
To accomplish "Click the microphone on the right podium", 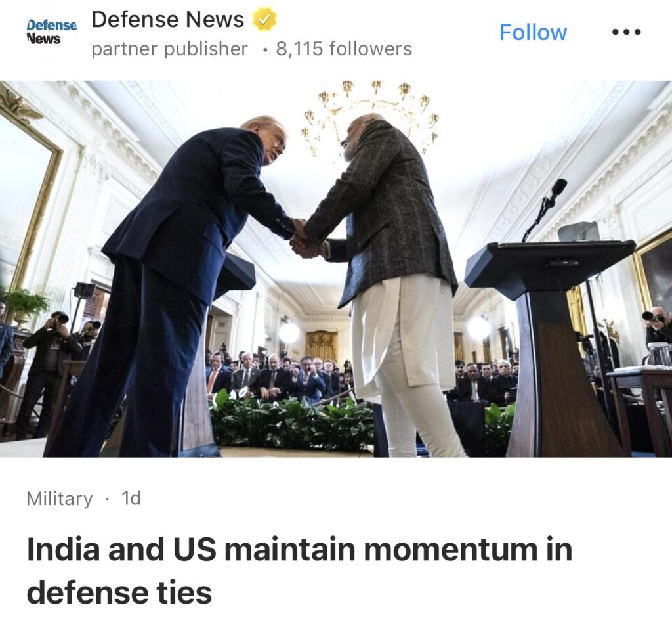I will pos(545,208).
